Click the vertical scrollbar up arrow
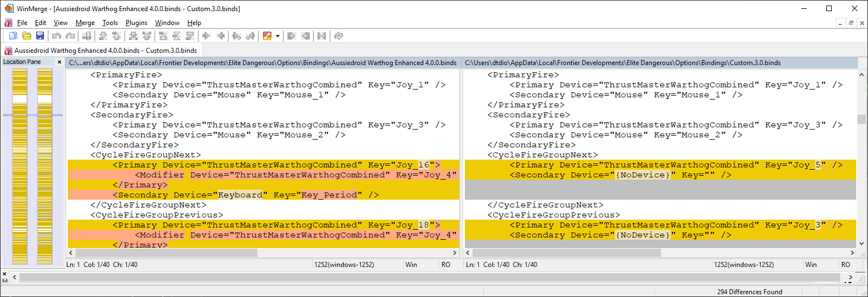868x297 pixels. pos(861,73)
